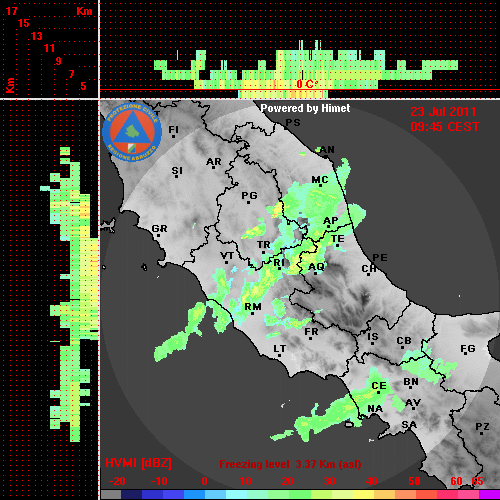The height and width of the screenshot is (500, 500).
Task: Click the 'HVMI [dBZ]' label
Action: coord(138,463)
